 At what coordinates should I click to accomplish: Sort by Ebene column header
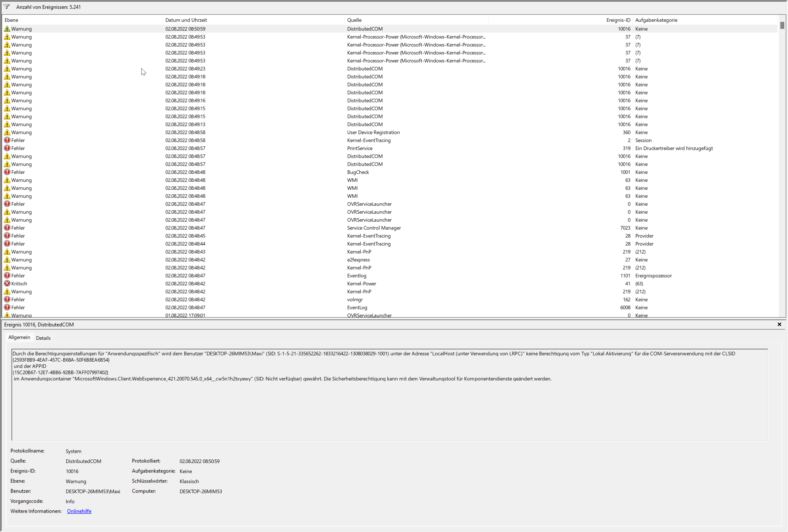(x=11, y=20)
